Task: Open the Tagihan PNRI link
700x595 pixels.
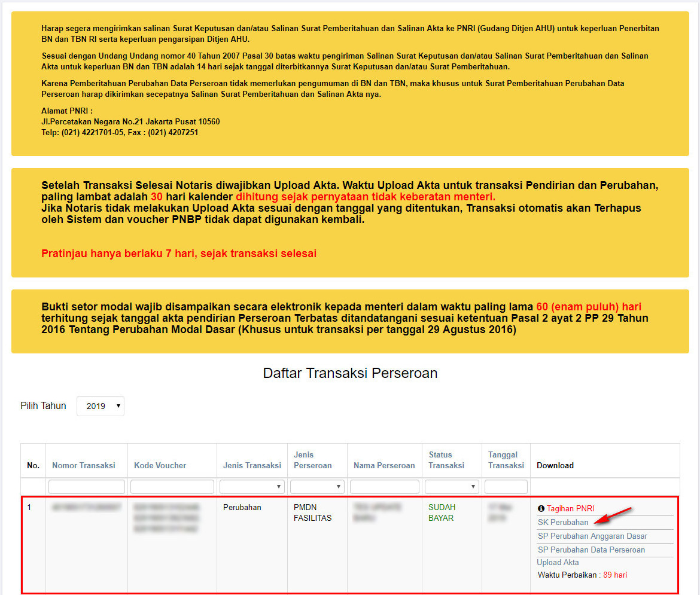Action: click(570, 509)
